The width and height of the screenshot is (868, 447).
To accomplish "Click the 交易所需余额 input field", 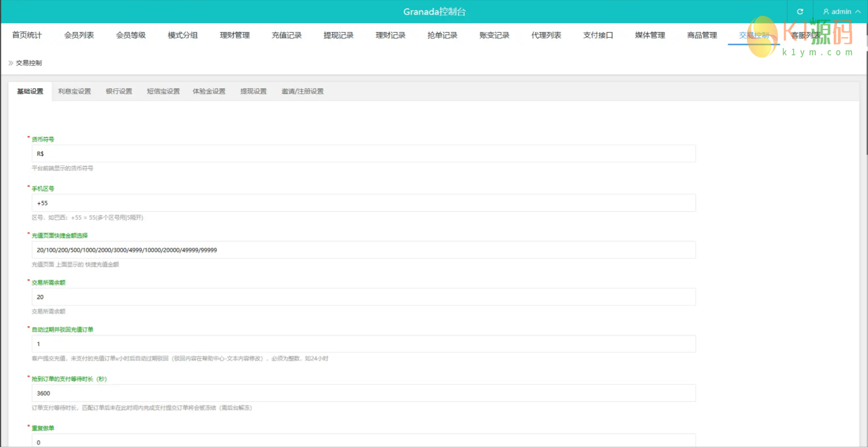I will click(x=364, y=297).
